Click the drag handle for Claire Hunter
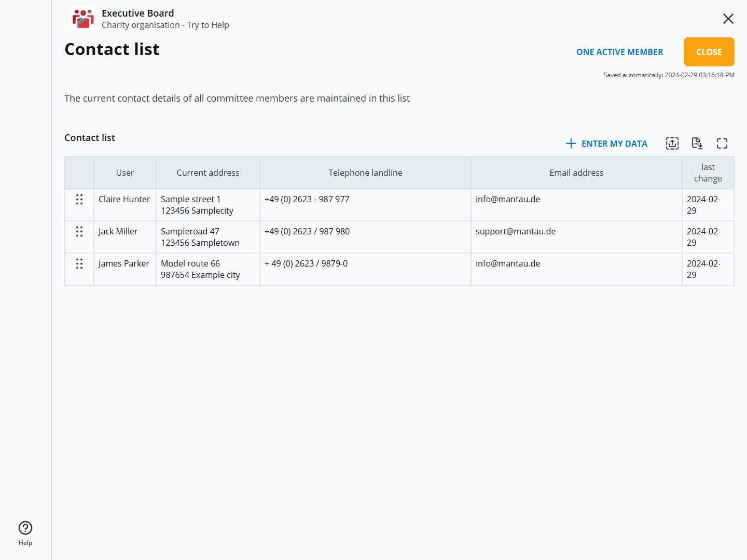 (79, 200)
